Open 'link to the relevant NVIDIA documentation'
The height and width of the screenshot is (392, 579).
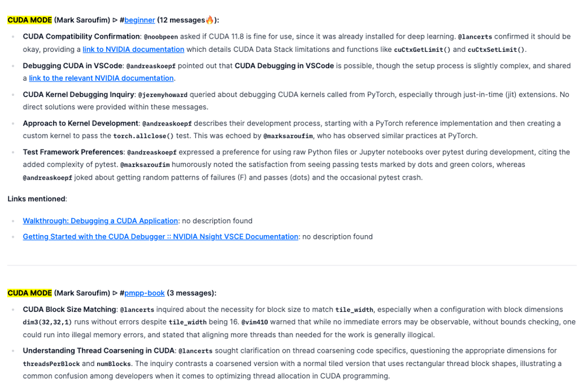(101, 78)
